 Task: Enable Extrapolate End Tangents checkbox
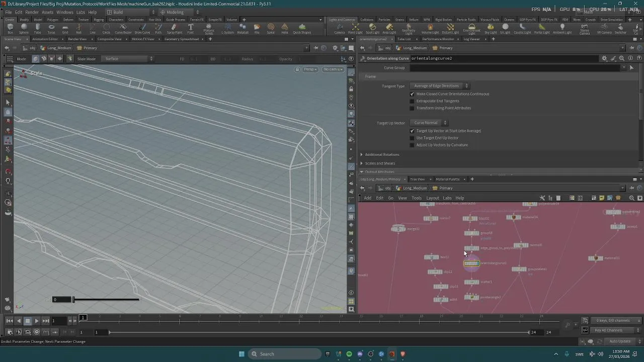tap(412, 101)
